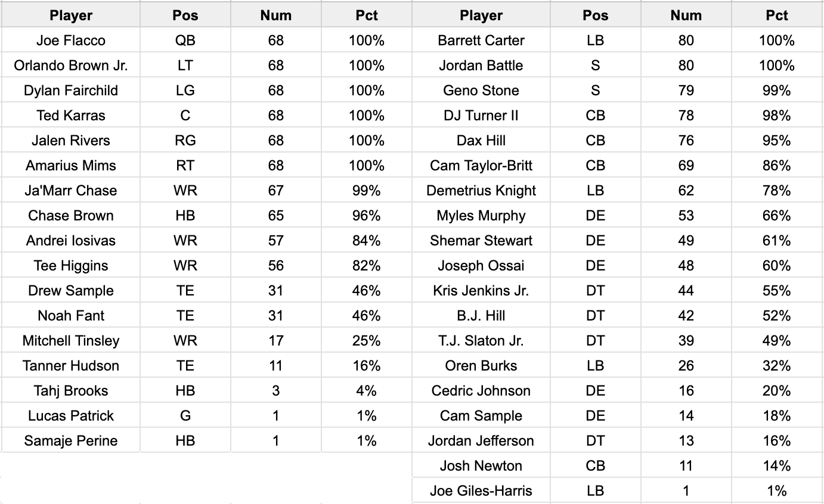Select the Lucas Patrick cell
The image size is (824, 504).
click(70, 416)
